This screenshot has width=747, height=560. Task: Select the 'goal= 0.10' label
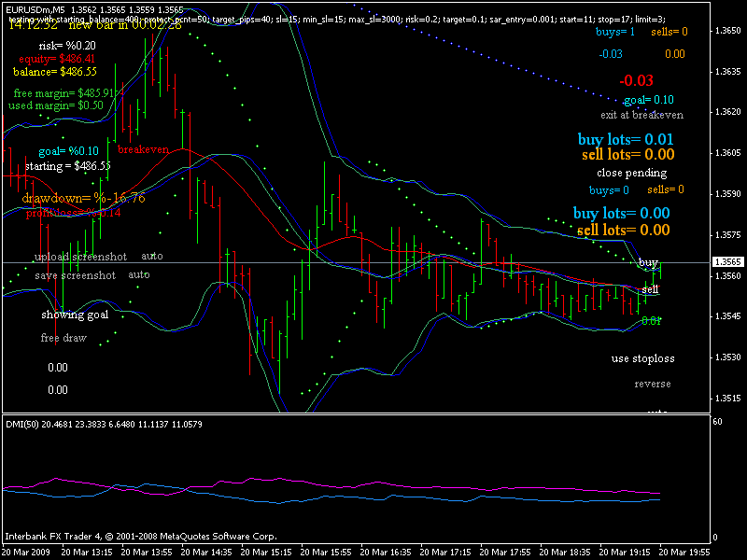coord(649,100)
